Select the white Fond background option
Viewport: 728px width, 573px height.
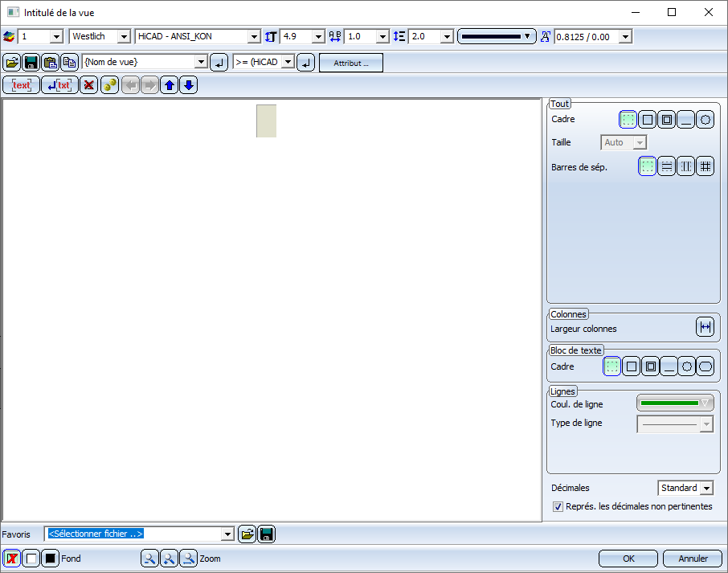(31, 559)
